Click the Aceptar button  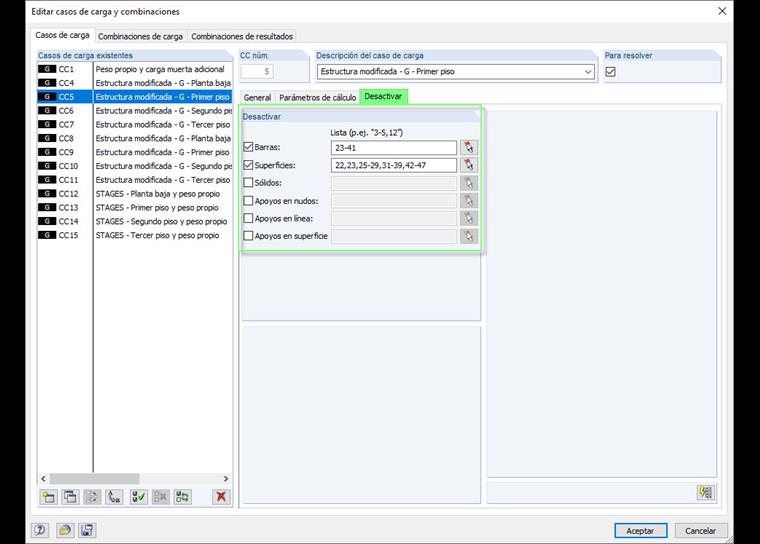[640, 531]
